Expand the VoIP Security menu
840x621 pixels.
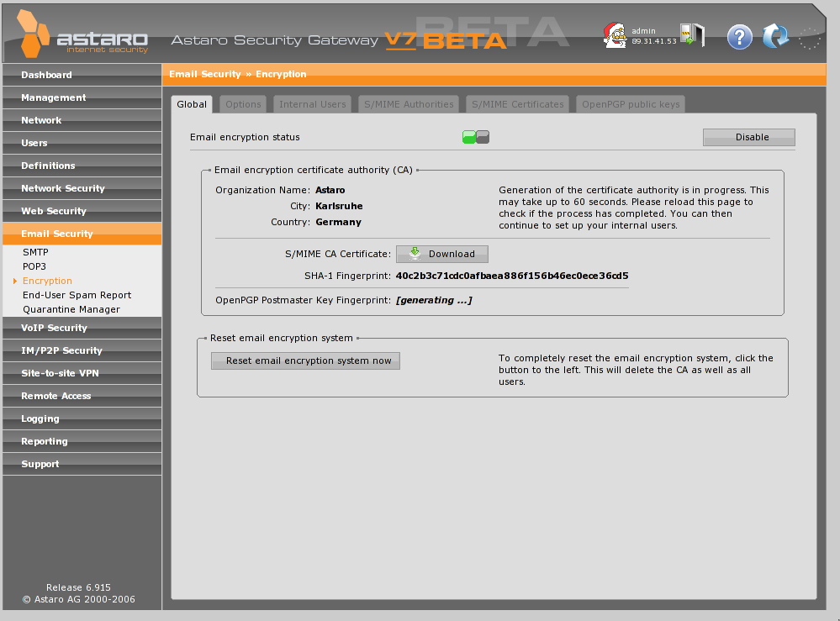coord(82,328)
